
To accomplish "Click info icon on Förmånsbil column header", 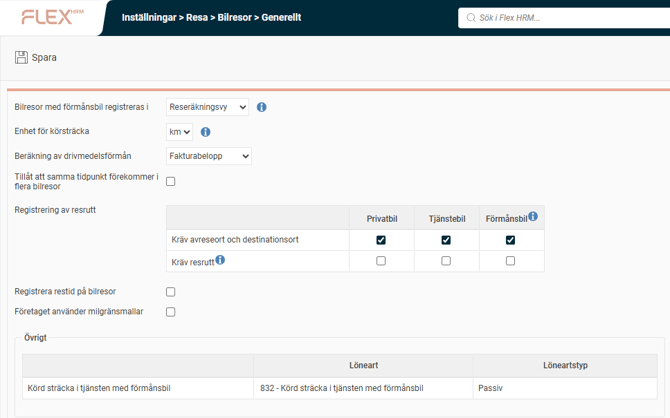I will coord(533,216).
